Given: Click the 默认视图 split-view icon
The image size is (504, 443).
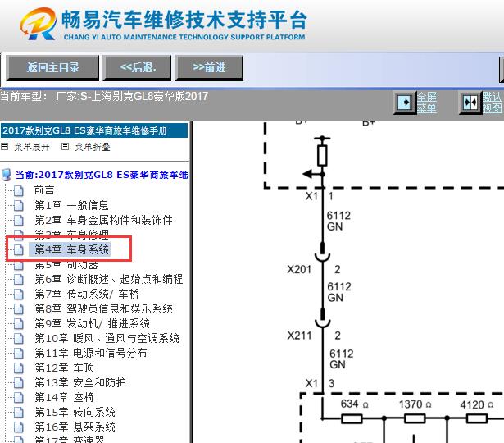Looking at the screenshot, I should pyautogui.click(x=470, y=103).
